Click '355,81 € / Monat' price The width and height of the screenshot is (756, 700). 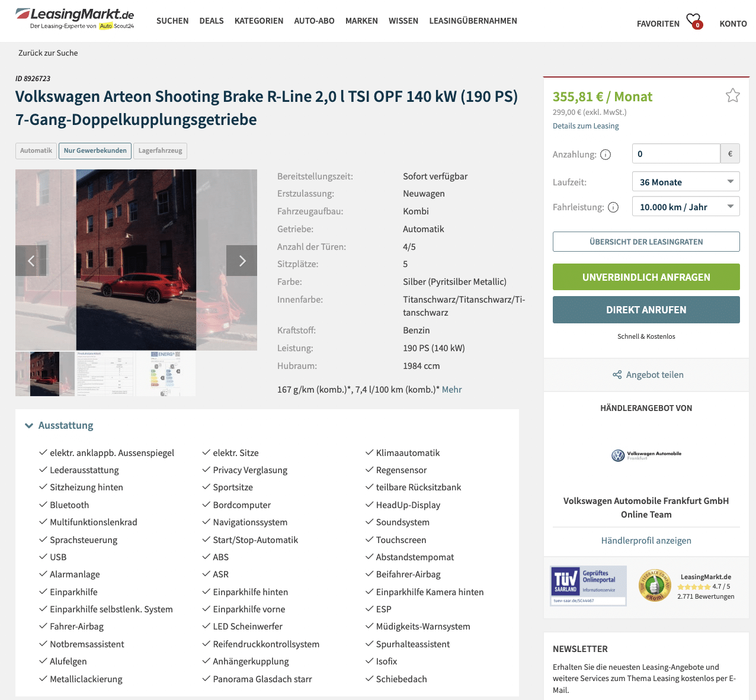click(x=603, y=97)
